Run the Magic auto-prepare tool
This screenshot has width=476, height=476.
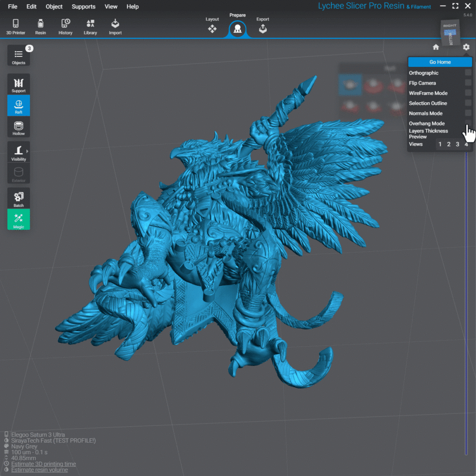19,219
